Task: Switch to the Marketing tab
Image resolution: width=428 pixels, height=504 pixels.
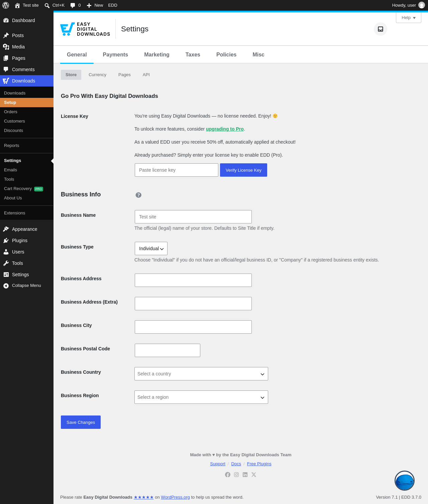Action: pos(157,54)
